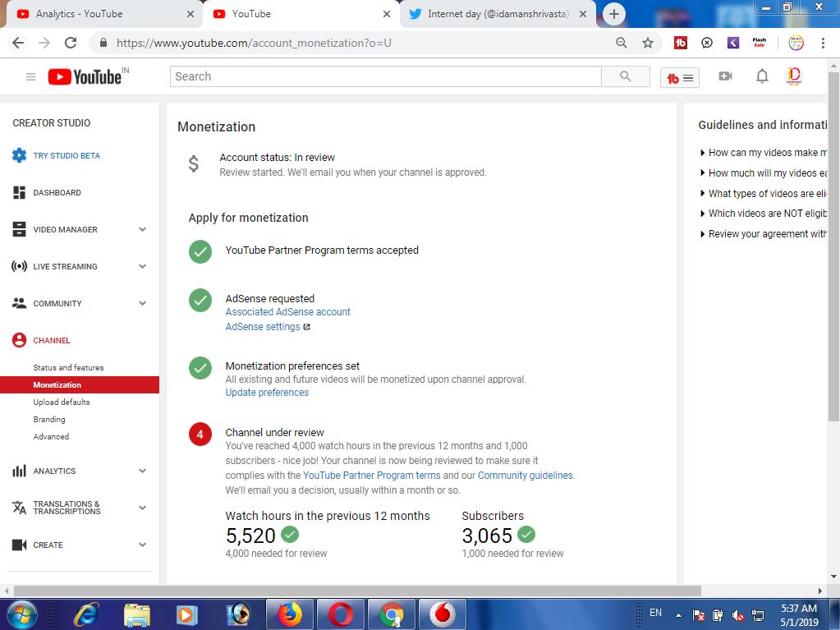Screen dimensions: 840x630
Task: Click the Create video camera sidebar icon
Action: (x=19, y=545)
